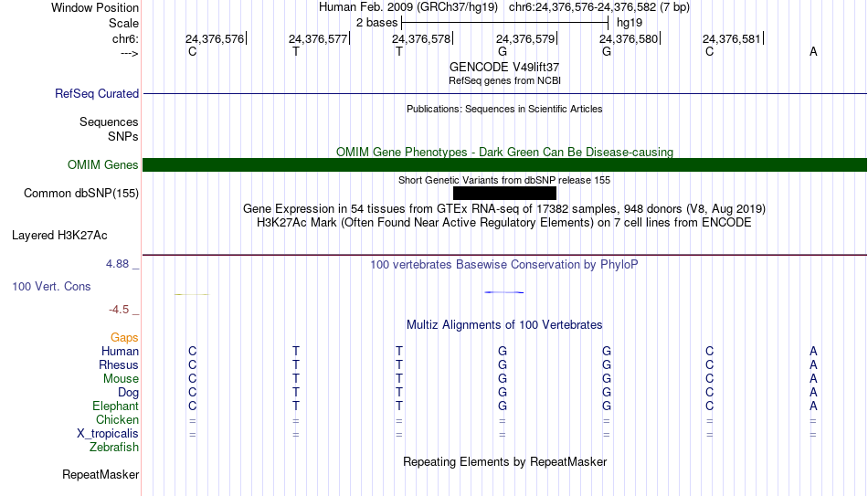Click Publications: Sequences in Scientific Articles title

(x=504, y=109)
